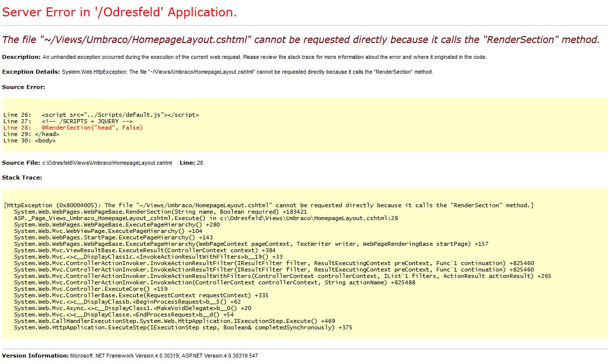The width and height of the screenshot is (608, 364).
Task: Click stack line ExecutePageHierarchy(WebPageContext pageContext...) +157
Action: tap(251, 244)
